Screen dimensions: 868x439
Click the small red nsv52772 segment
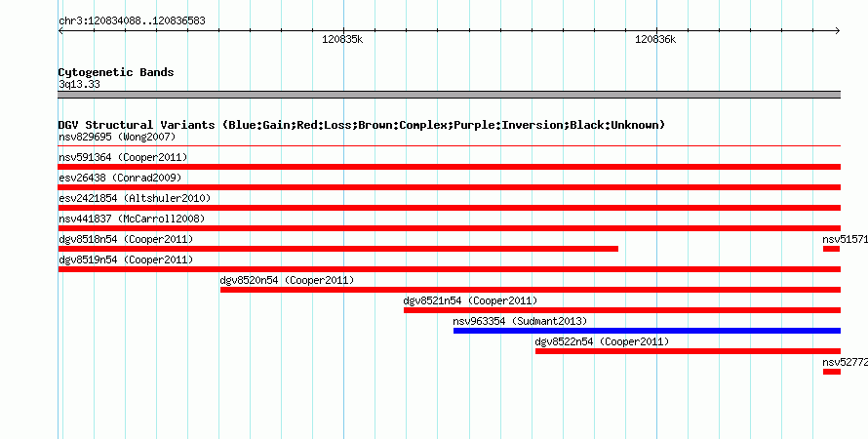pyautogui.click(x=832, y=372)
